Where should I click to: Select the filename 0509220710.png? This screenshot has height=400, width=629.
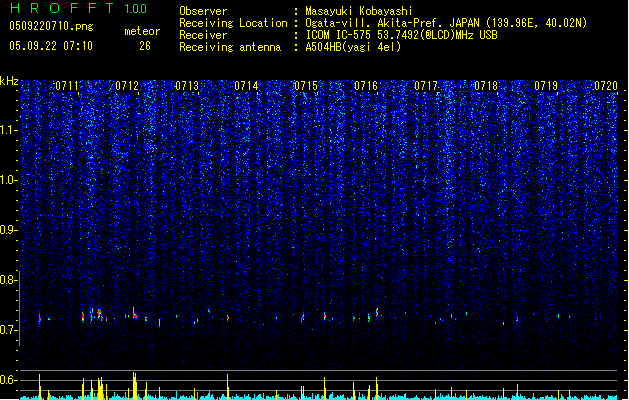51,26
